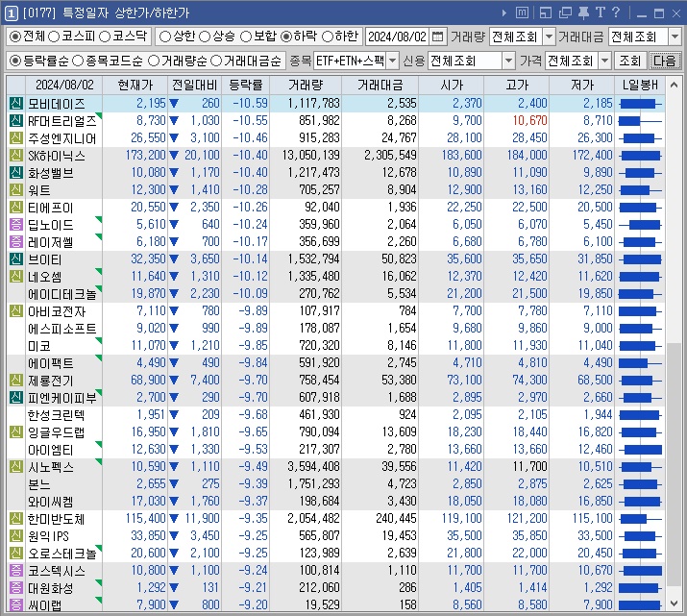Sort by the 현재가 column header

tap(135, 85)
